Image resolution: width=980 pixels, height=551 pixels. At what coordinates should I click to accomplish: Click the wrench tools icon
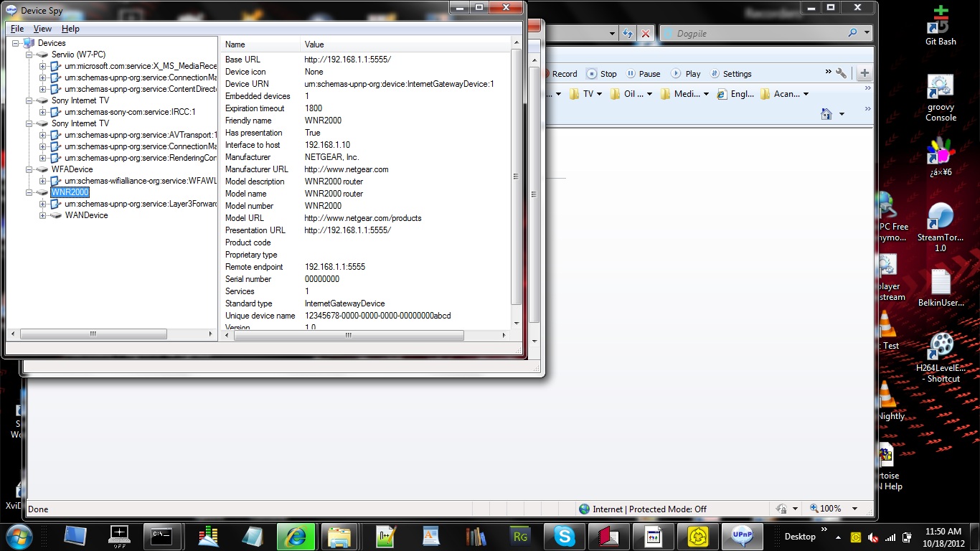pyautogui.click(x=841, y=73)
